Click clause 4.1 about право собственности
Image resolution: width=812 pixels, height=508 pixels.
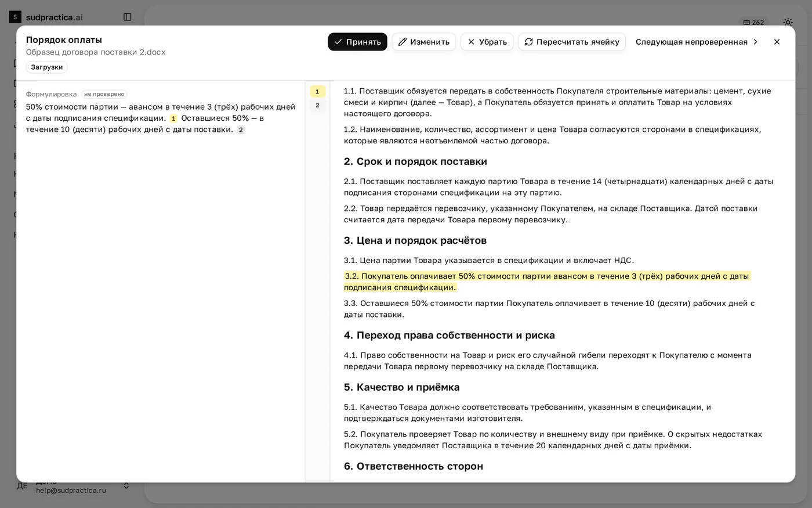(548, 361)
